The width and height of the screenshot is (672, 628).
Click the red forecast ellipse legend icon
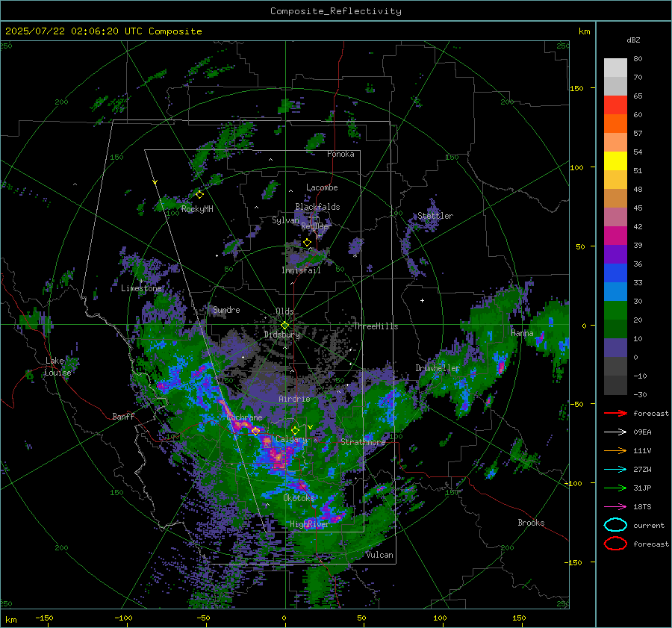click(x=615, y=544)
